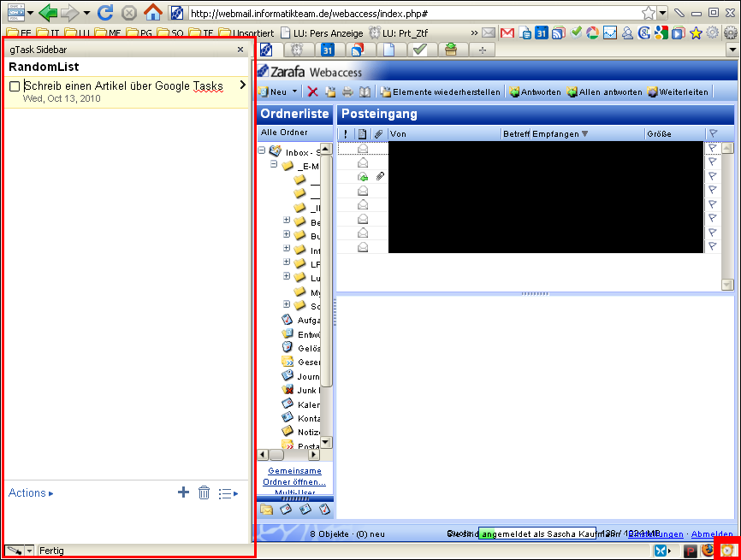Open the mail shortcut icon below the folder list

click(266, 509)
